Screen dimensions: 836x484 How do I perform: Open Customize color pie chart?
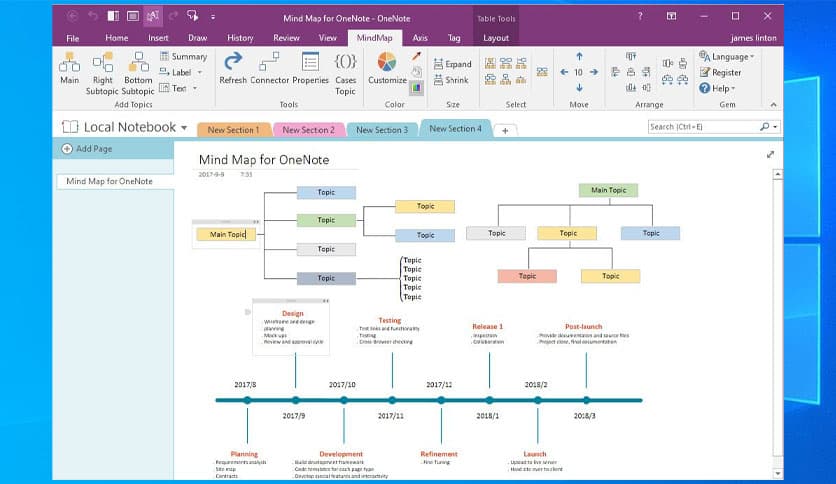tap(387, 68)
